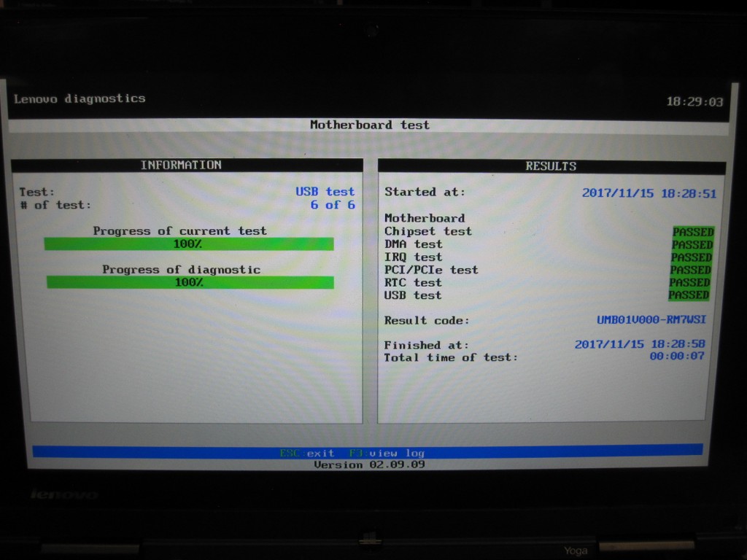Click total time value 00:00:07
Image resolution: width=747 pixels, height=560 pixels.
[676, 356]
